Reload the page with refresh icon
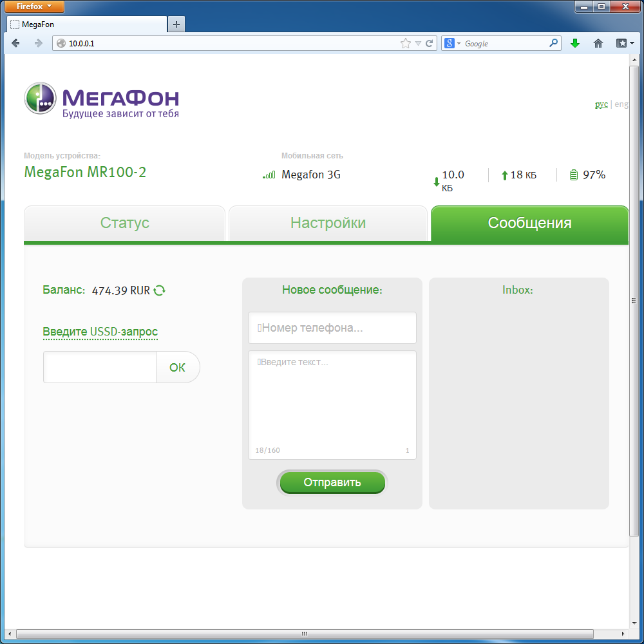Viewport: 644px width, 644px height. click(429, 43)
